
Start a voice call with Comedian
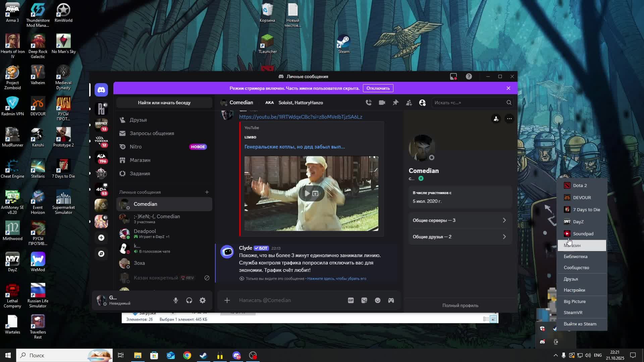[369, 103]
